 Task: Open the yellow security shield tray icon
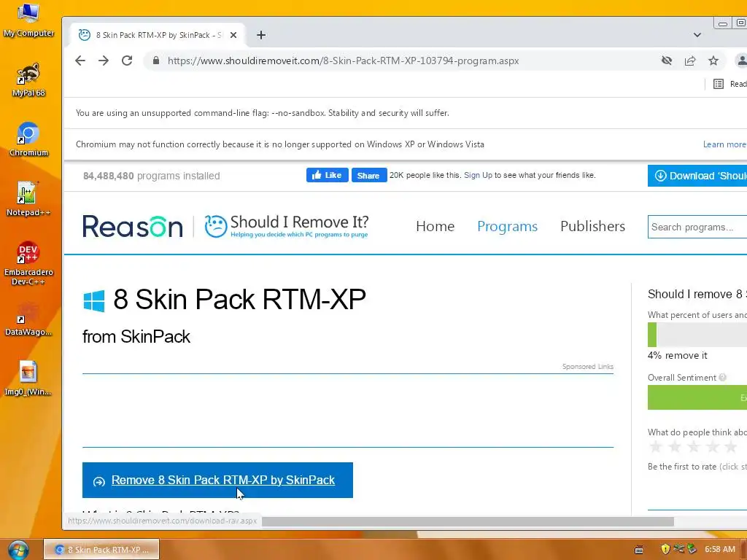coord(665,550)
